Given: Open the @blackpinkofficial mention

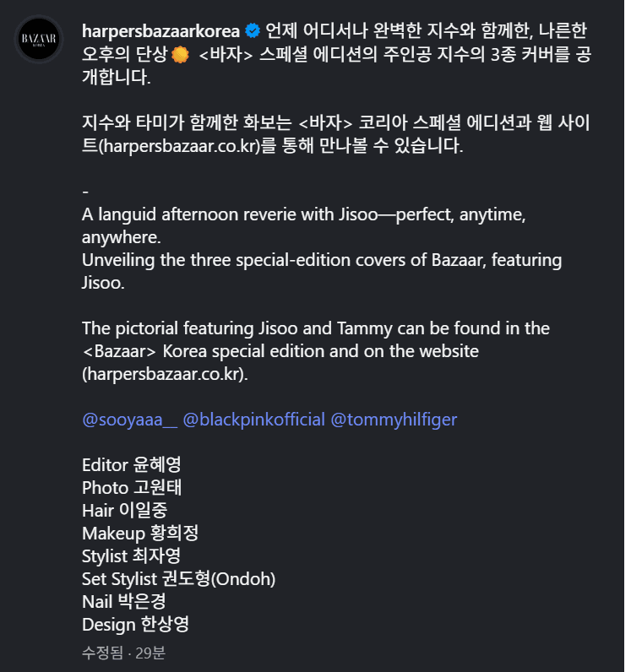Looking at the screenshot, I should [253, 420].
